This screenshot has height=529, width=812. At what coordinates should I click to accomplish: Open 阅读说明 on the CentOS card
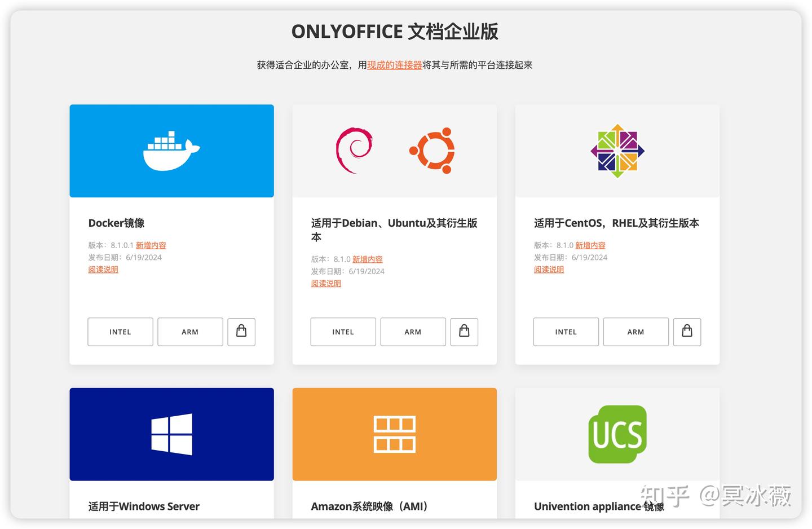click(x=549, y=269)
